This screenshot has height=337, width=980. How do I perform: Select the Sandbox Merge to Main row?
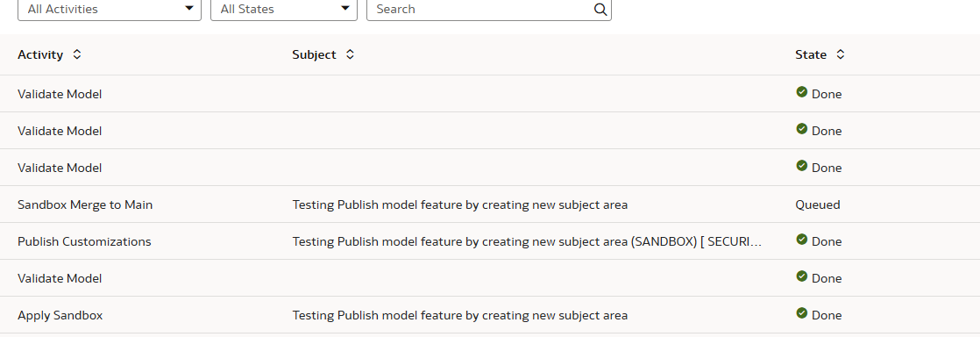pos(490,204)
